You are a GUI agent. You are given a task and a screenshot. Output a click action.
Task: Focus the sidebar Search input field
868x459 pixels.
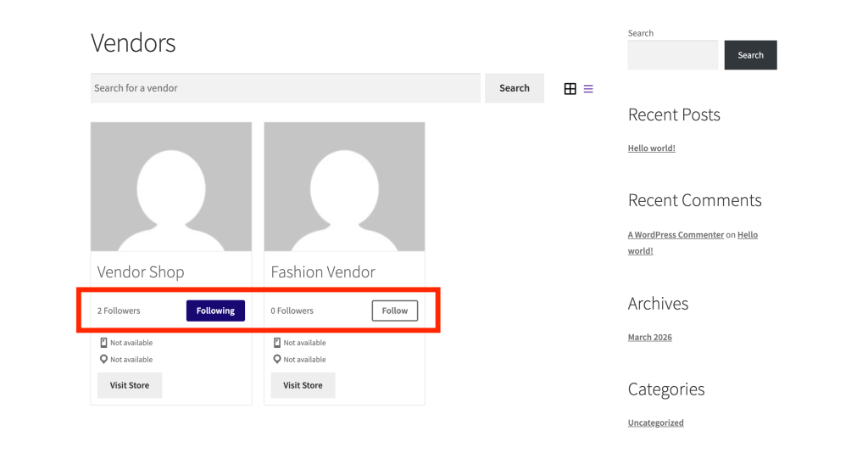click(672, 55)
